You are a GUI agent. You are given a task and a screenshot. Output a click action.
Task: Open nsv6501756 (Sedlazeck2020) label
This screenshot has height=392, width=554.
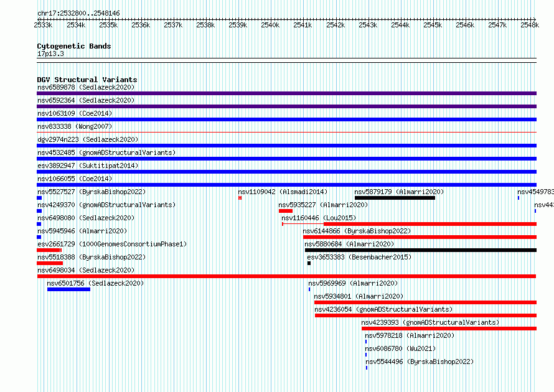[x=95, y=283]
